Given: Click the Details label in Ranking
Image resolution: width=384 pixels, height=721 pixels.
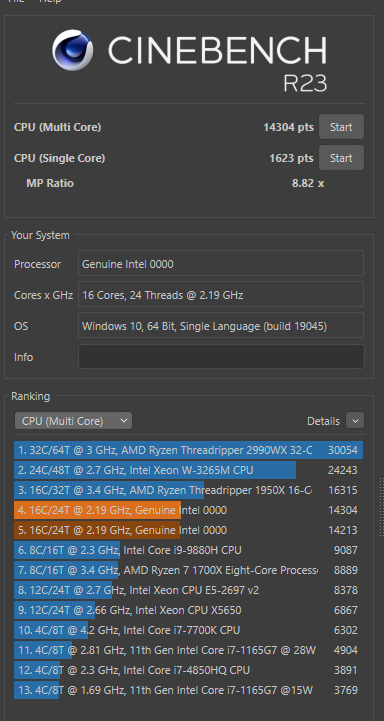Looking at the screenshot, I should click(x=323, y=421).
